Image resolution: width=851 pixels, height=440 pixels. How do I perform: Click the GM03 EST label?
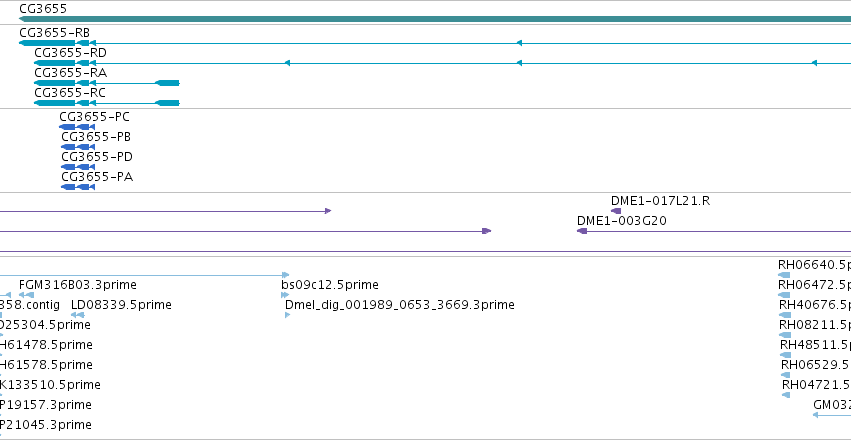(832, 405)
